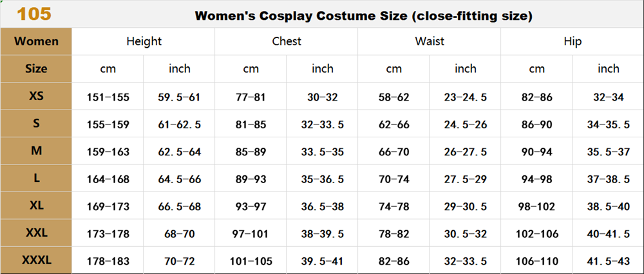The image size is (644, 274).
Task: Click the orange number 105 in the corner
Action: tap(34, 14)
